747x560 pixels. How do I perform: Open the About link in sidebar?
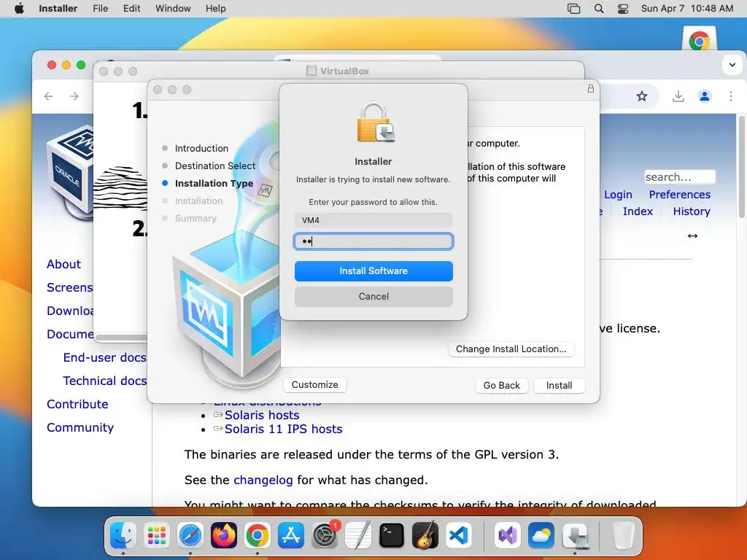(64, 264)
